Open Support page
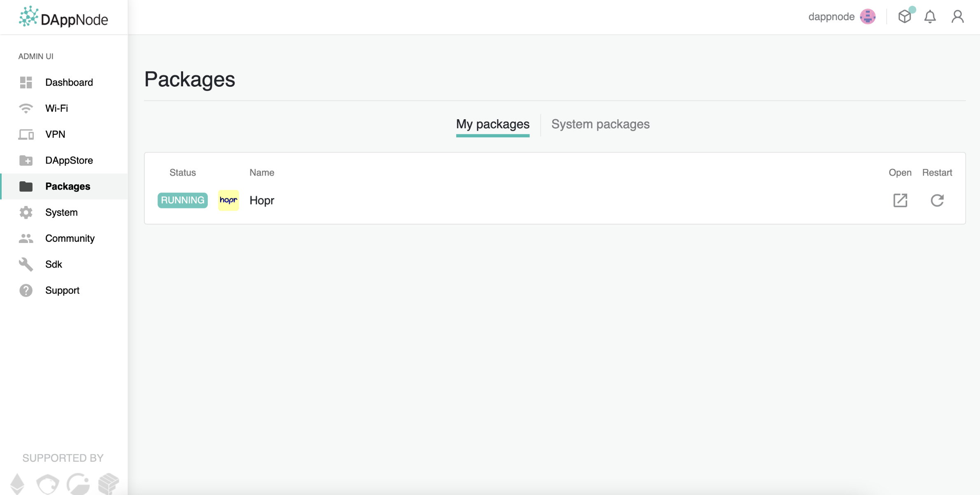The height and width of the screenshot is (495, 980). click(62, 290)
